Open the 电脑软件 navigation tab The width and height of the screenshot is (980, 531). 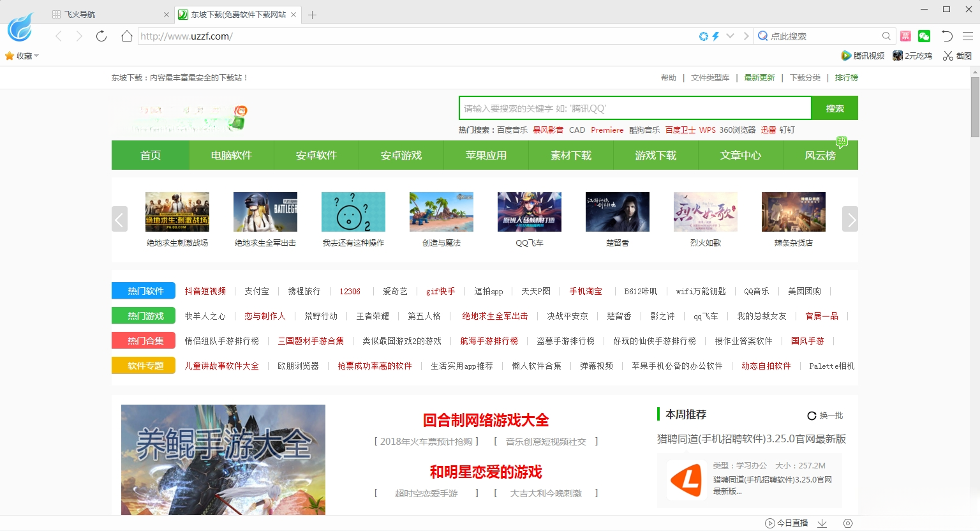pyautogui.click(x=232, y=155)
